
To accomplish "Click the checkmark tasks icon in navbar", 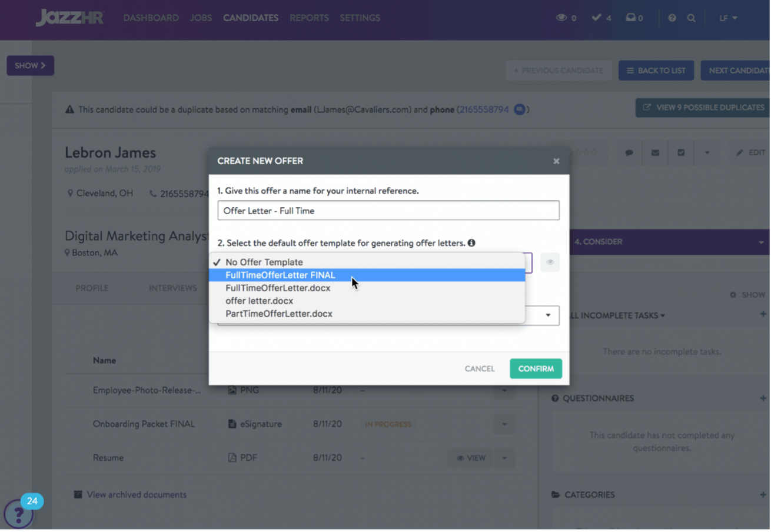I will pyautogui.click(x=597, y=18).
